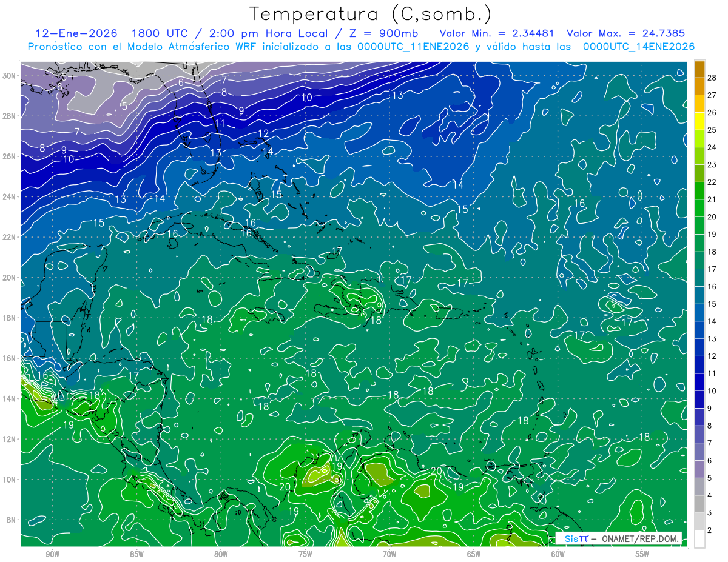Click the purple colorbar swatch between 5 and 6
The height and width of the screenshot is (562, 728).
[x=699, y=469]
